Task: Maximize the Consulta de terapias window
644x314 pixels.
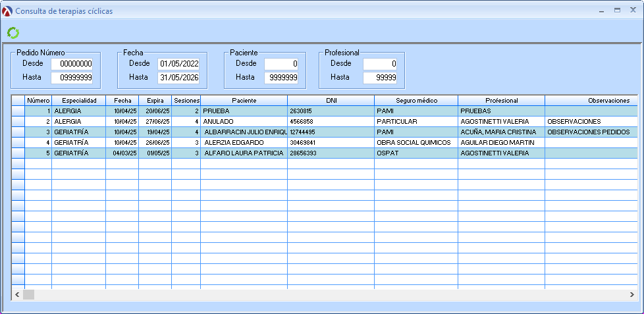Action: (617, 11)
